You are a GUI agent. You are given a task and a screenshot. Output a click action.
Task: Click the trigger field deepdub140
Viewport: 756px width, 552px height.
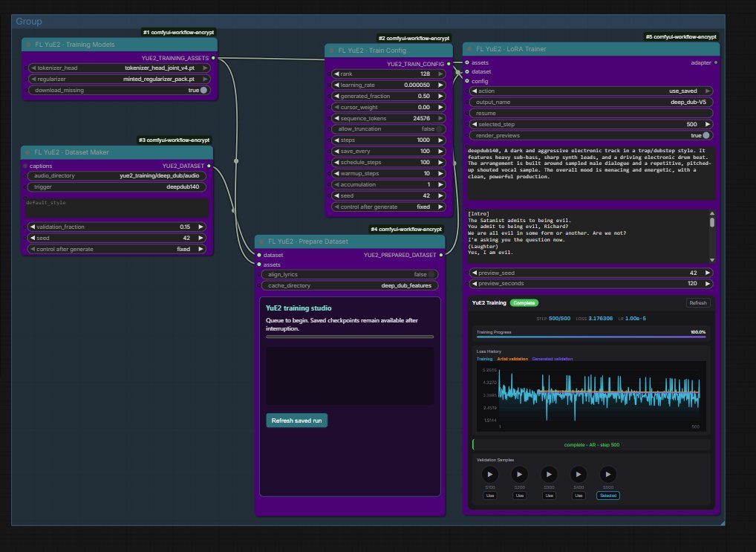coord(117,186)
